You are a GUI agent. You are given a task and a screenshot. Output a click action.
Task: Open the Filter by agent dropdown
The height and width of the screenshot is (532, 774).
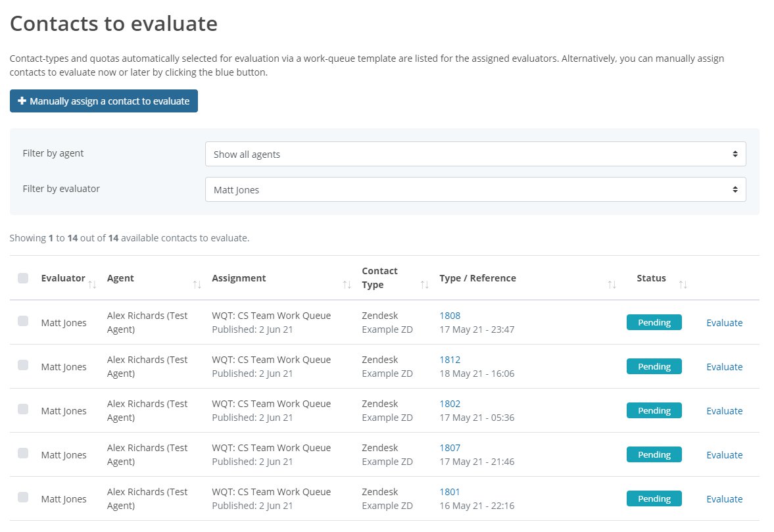475,154
